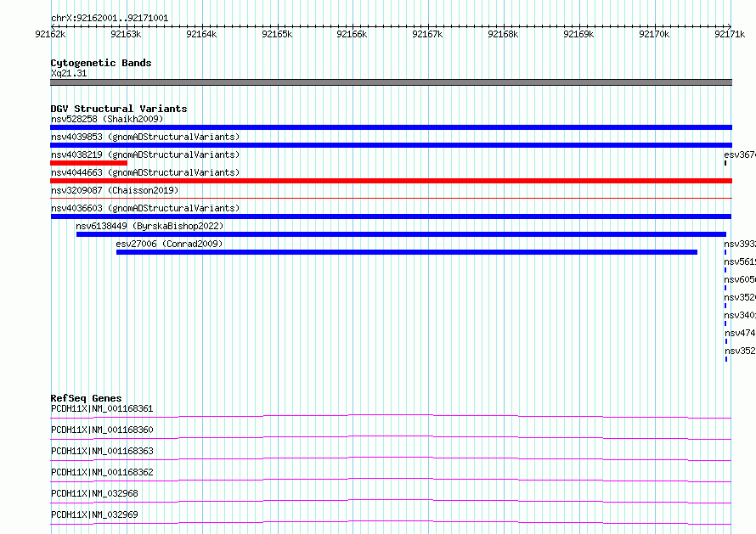Click the truncated esv367 variant label

pyautogui.click(x=740, y=155)
